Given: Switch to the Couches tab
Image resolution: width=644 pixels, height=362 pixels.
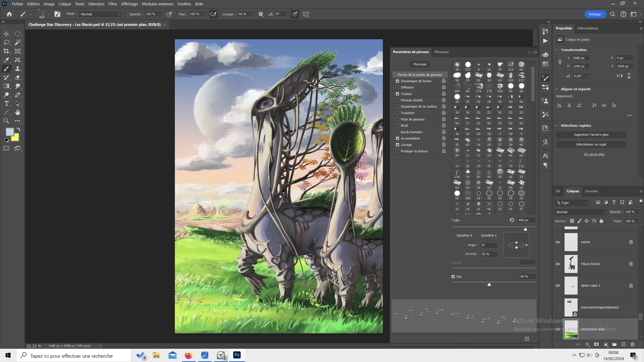Looking at the screenshot, I should tap(591, 191).
